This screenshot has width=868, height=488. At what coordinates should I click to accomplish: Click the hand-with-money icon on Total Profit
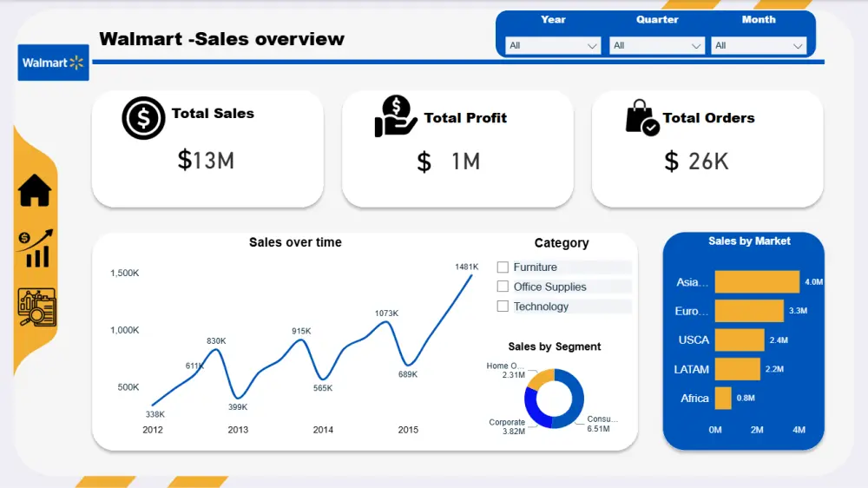[x=395, y=115]
